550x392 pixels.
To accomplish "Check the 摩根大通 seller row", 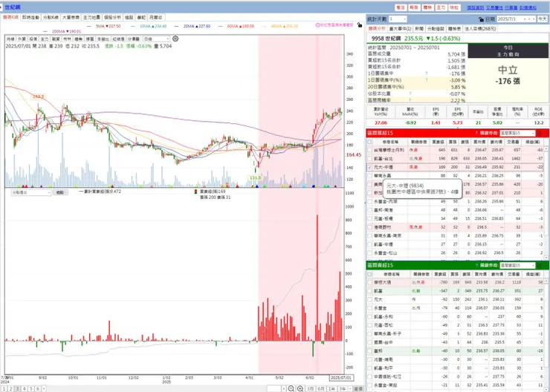I will click(x=369, y=282).
